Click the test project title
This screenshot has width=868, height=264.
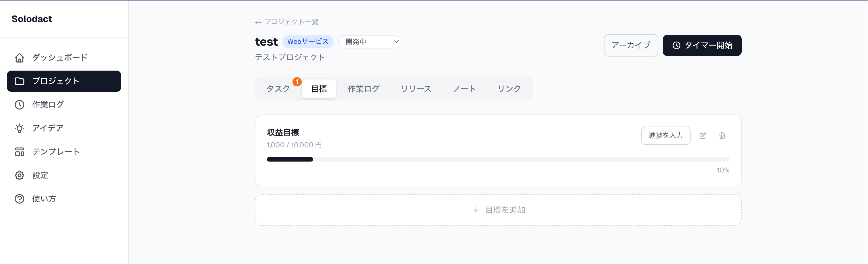point(267,42)
